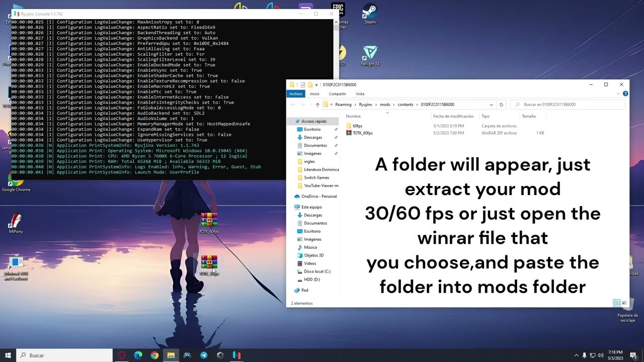Open Telegram from the taskbar

tap(204, 355)
